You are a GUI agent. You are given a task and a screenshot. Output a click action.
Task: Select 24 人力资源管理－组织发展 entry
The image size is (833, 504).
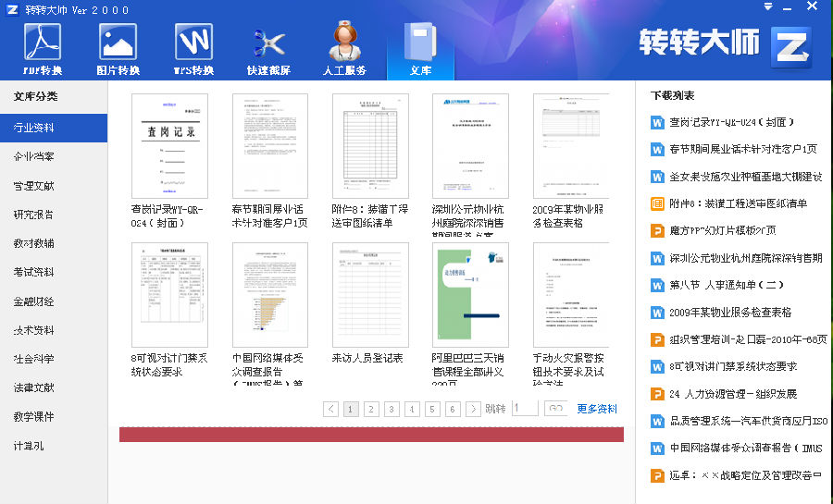[x=733, y=394]
